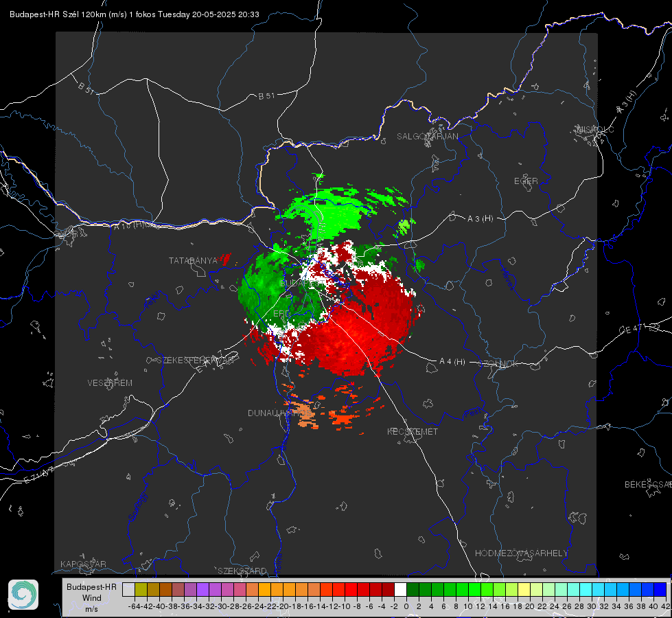Select the pink swatch between -28 and -26

[240, 589]
